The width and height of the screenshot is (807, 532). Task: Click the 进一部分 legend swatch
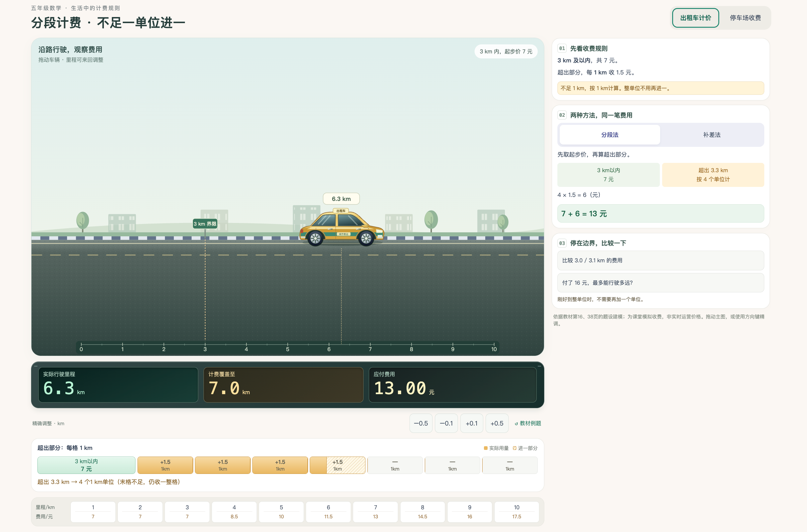(515, 448)
